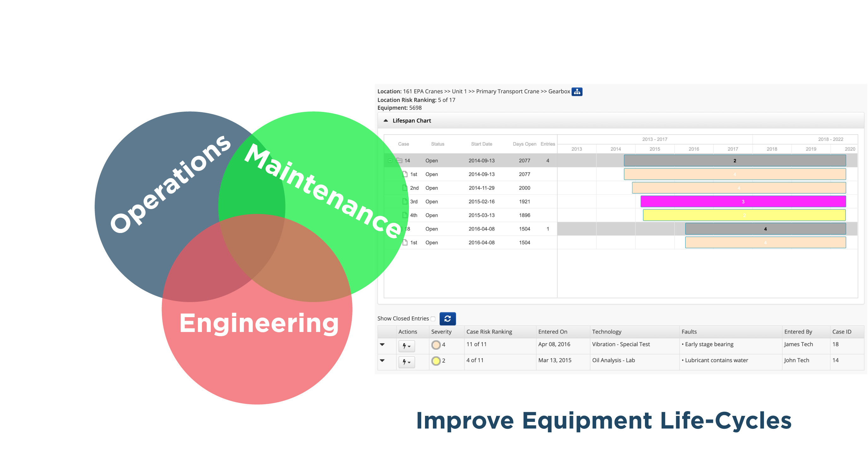This screenshot has height=460, width=868.
Task: Expand the Oil Analysis - Lab row details
Action: pyautogui.click(x=382, y=360)
